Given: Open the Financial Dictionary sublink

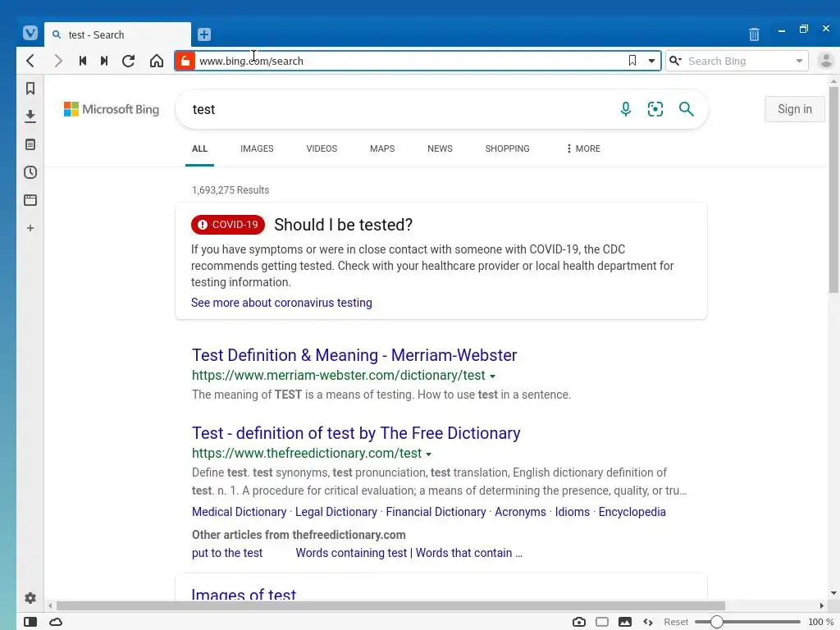Looking at the screenshot, I should (436, 512).
